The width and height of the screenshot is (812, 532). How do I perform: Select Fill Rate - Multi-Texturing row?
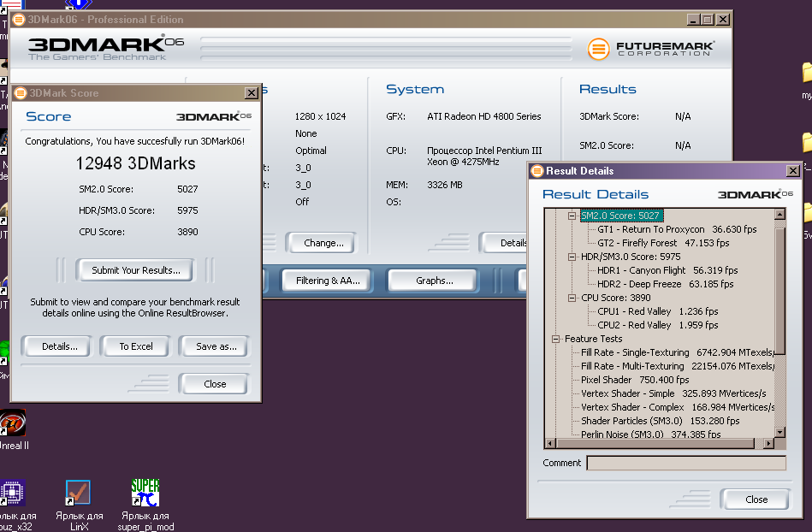[678, 366]
